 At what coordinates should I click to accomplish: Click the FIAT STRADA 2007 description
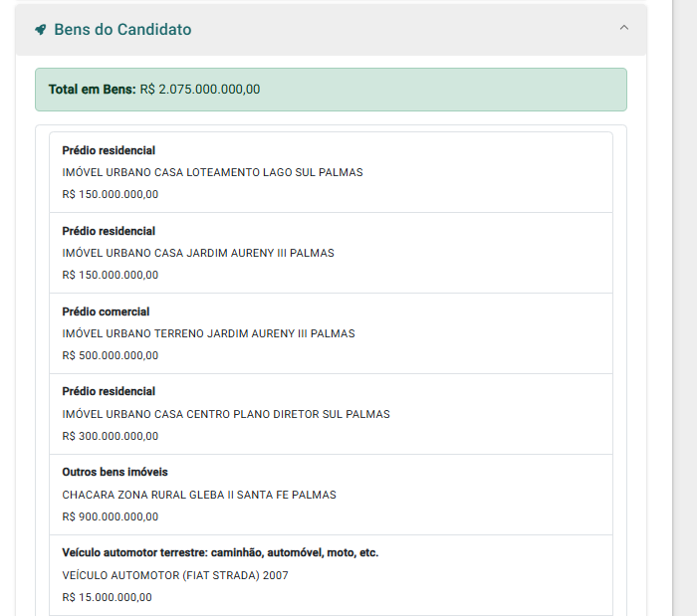tap(175, 575)
